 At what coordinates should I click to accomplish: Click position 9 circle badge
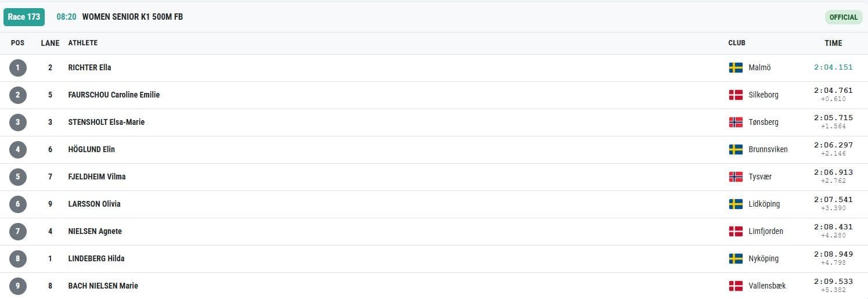point(18,286)
